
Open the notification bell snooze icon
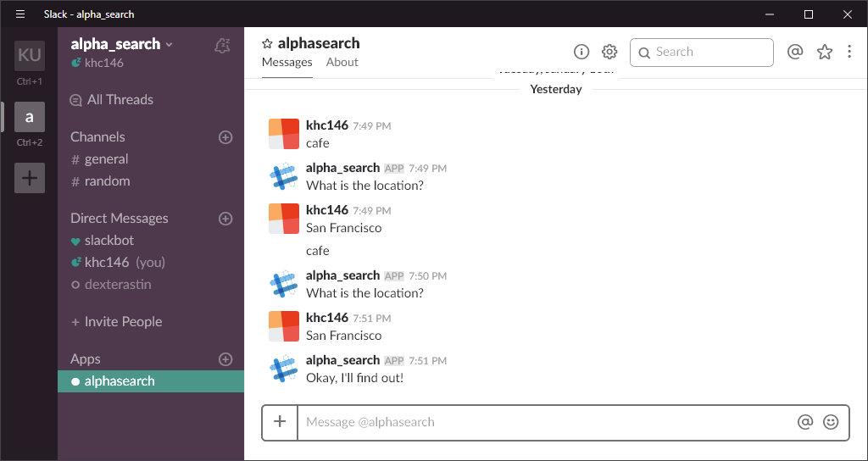click(x=222, y=46)
